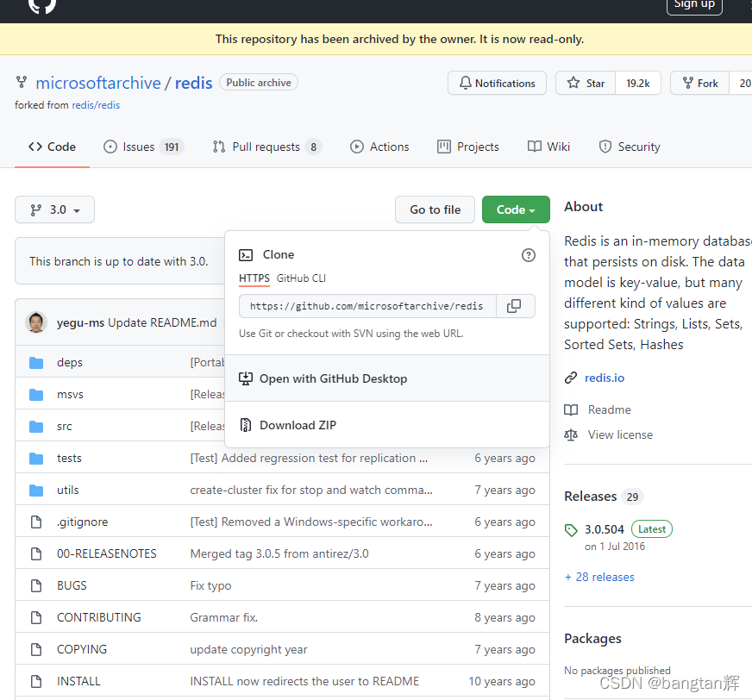Click the Sign up button
752x700 pixels.
694,6
